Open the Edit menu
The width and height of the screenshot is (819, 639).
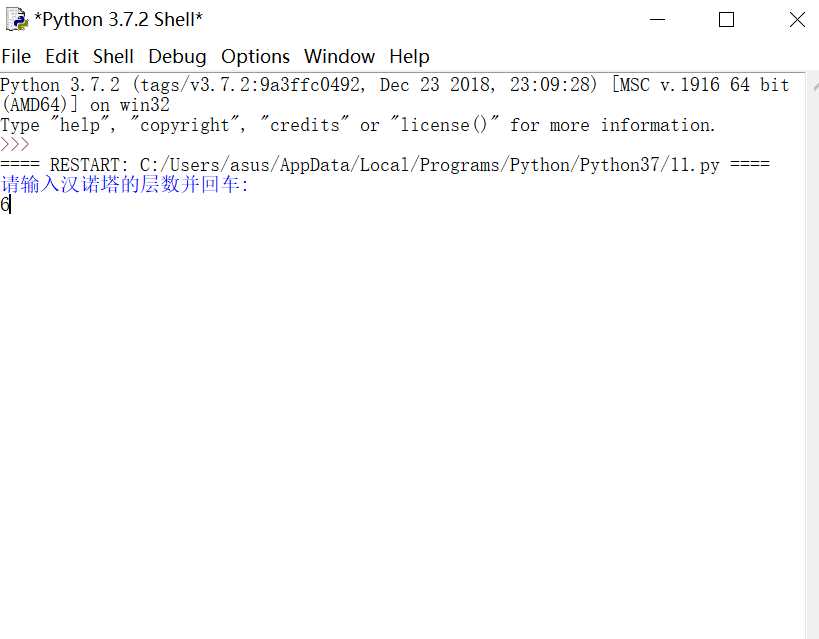point(62,56)
